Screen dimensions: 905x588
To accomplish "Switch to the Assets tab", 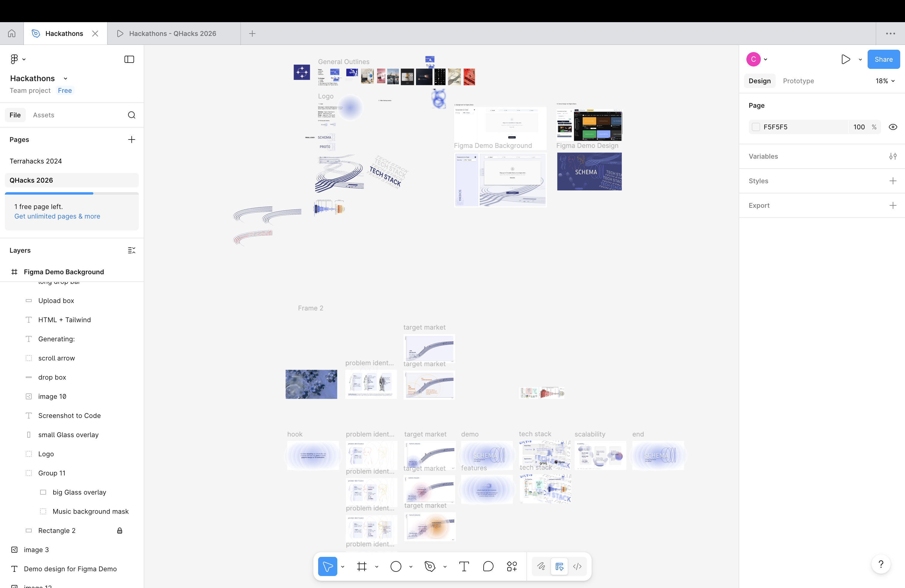I will pyautogui.click(x=43, y=115).
